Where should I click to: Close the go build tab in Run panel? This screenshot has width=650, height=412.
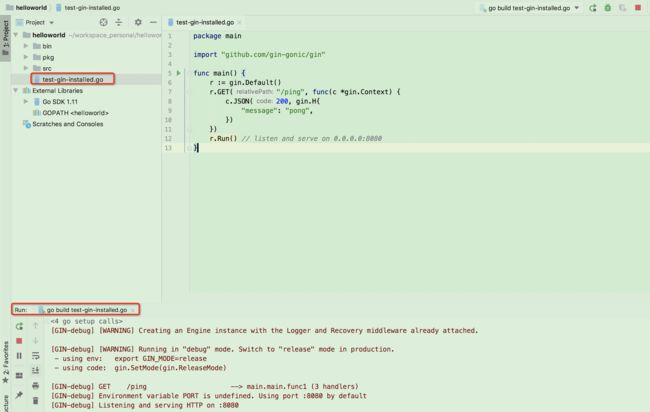pyautogui.click(x=133, y=310)
